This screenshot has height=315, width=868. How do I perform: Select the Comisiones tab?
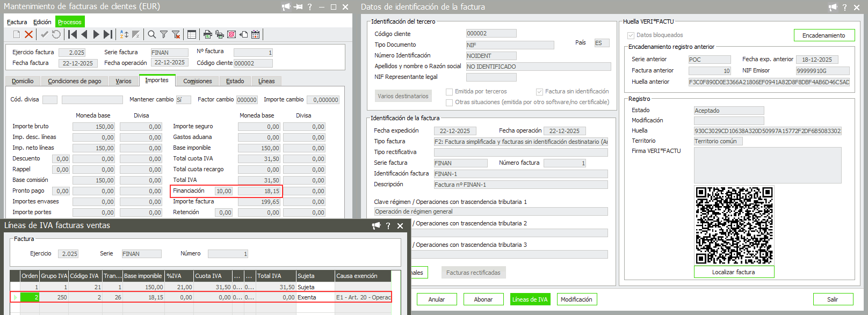coord(197,81)
